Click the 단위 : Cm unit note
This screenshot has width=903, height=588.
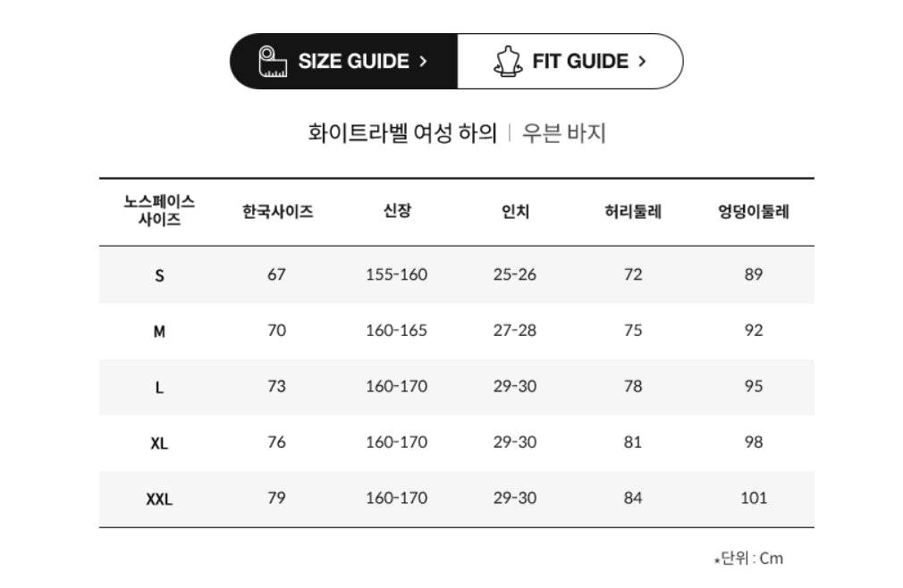(x=751, y=559)
